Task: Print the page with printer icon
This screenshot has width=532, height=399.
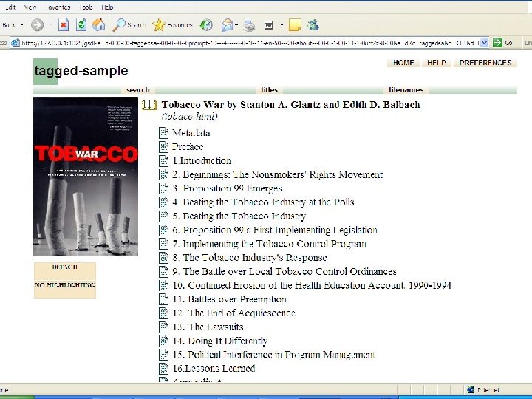Action: 249,25
